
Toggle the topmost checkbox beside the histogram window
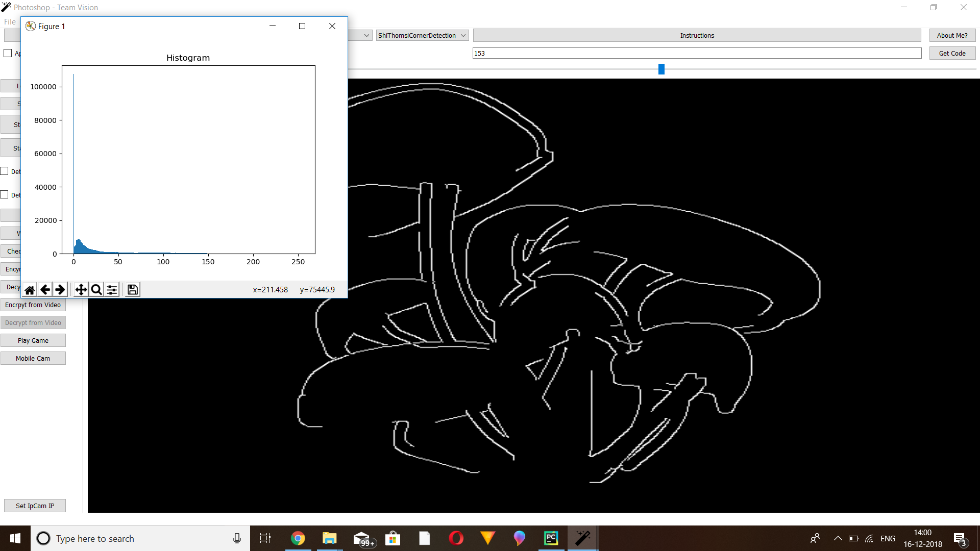tap(8, 53)
